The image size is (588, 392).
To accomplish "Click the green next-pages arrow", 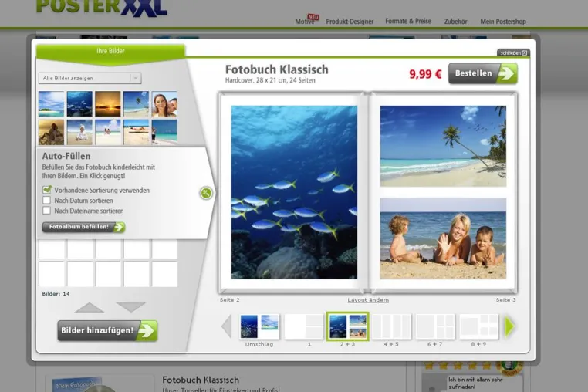I will point(509,327).
